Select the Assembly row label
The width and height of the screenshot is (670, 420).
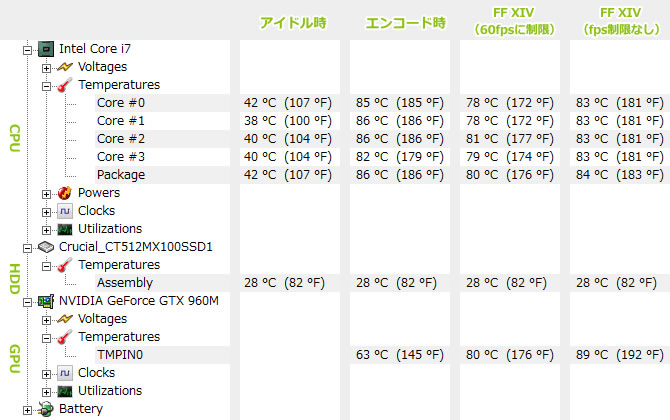pos(125,283)
